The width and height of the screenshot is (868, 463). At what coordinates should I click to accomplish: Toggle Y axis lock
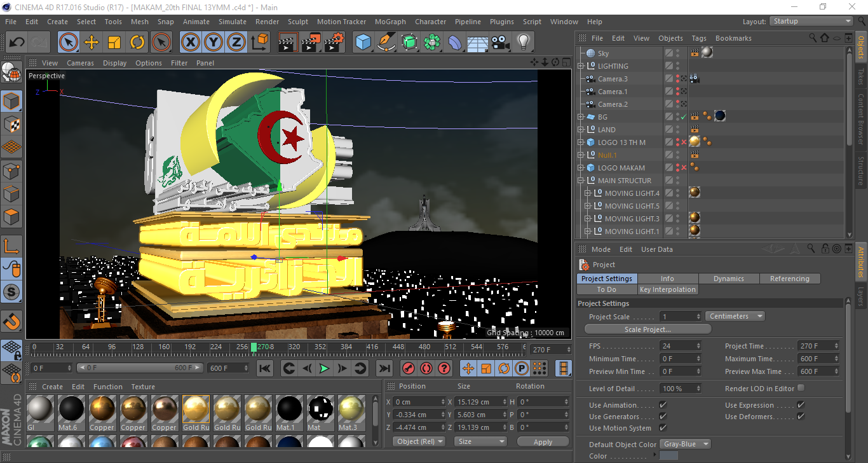(x=214, y=43)
